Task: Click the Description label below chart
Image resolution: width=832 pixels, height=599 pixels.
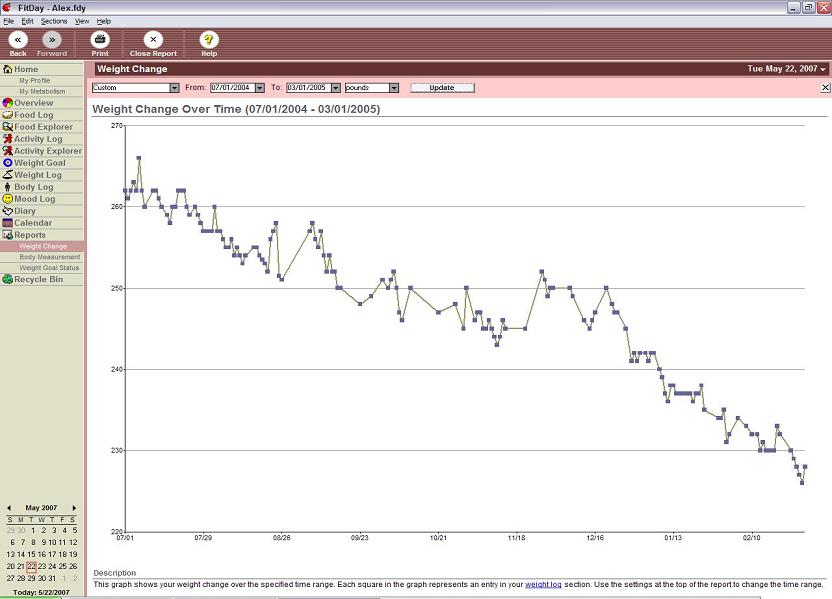Action: coord(115,573)
